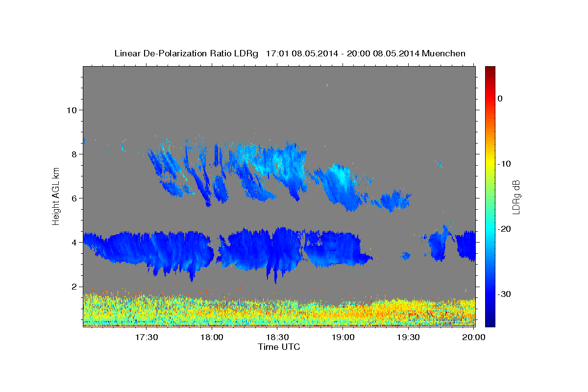This screenshot has width=588, height=392.
Task: Select the 17:30 time tick label
Action: (x=146, y=337)
